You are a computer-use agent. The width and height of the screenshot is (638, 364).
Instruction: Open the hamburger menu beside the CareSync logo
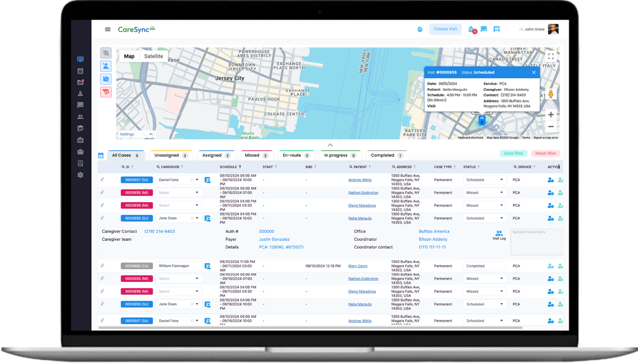(107, 29)
